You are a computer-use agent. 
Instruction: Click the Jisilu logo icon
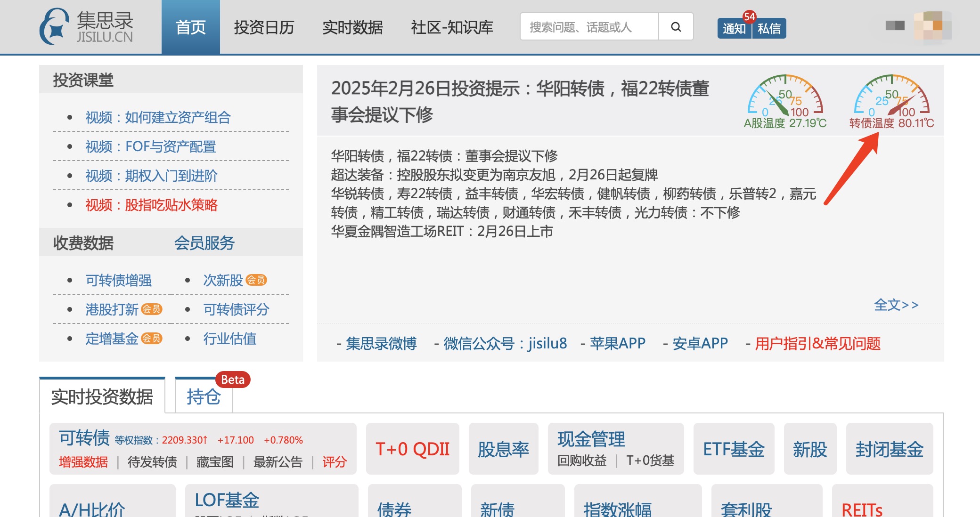[x=55, y=27]
